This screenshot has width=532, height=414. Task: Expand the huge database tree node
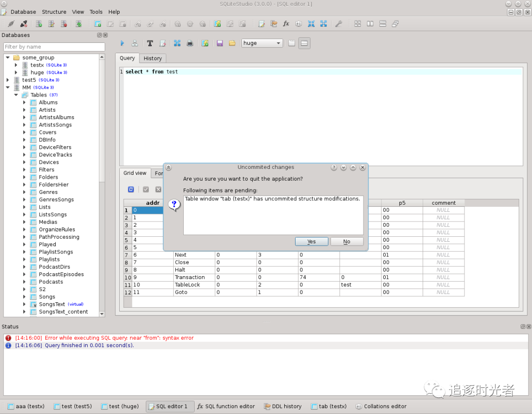click(16, 72)
